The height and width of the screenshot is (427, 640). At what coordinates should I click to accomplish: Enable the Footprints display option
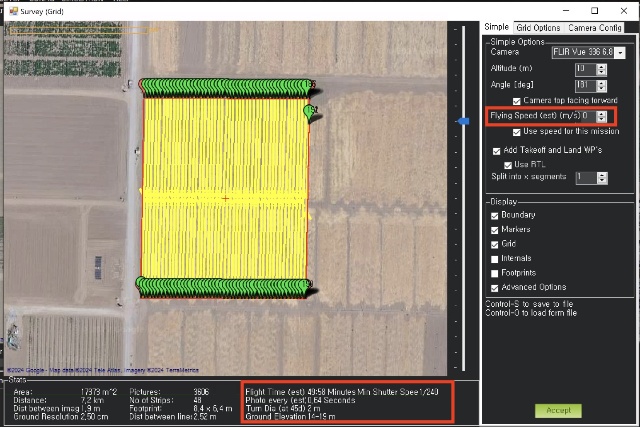[x=496, y=272]
